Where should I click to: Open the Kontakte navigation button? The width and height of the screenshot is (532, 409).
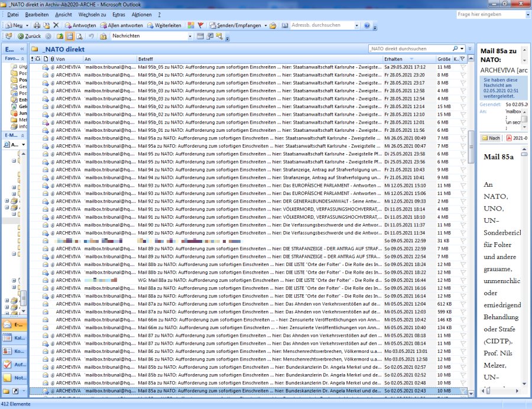pos(15,351)
